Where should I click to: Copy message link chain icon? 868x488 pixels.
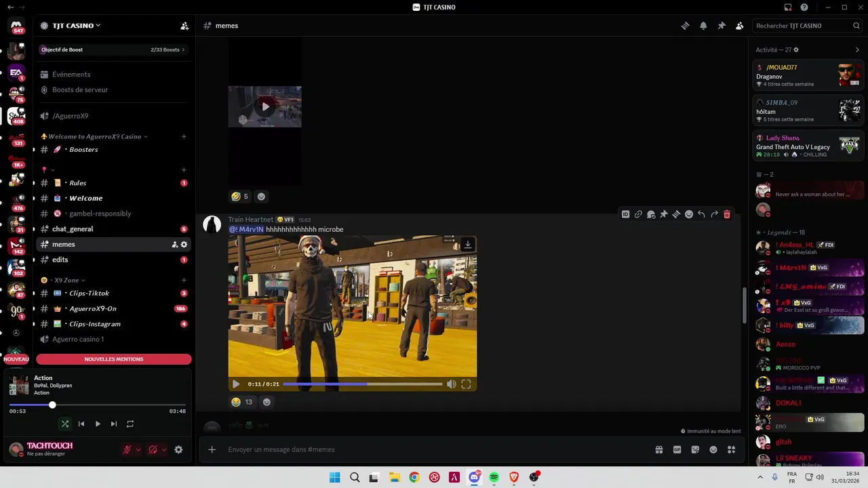point(638,214)
